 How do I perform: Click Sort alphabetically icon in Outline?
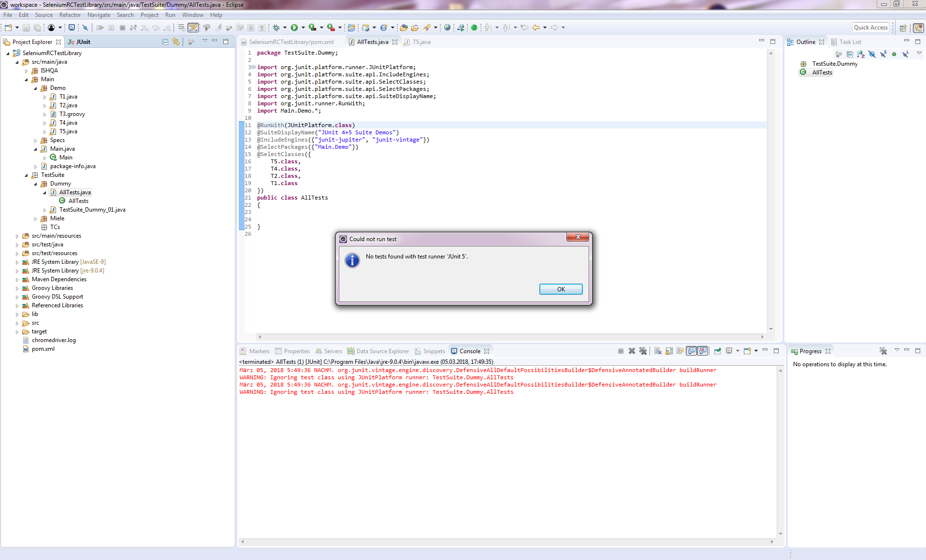861,54
